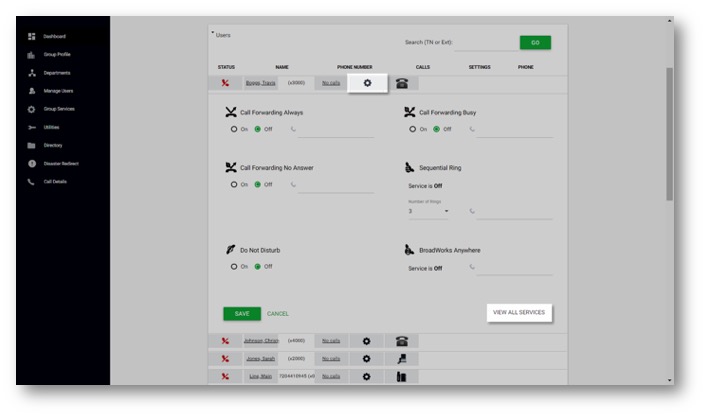The width and height of the screenshot is (705, 416).
Task: Turn Call Forwarding No Answer On
Action: point(234,184)
